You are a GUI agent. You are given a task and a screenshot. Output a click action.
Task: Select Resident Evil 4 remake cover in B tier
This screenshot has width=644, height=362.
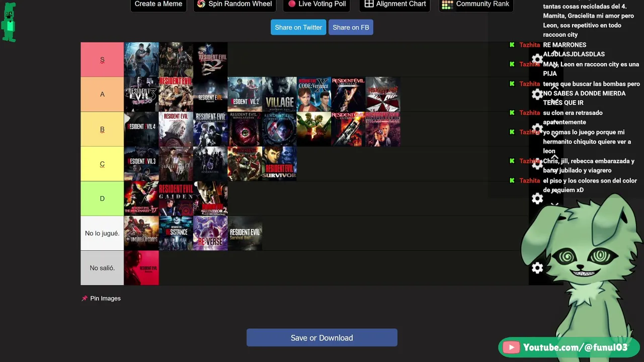[x=141, y=129]
